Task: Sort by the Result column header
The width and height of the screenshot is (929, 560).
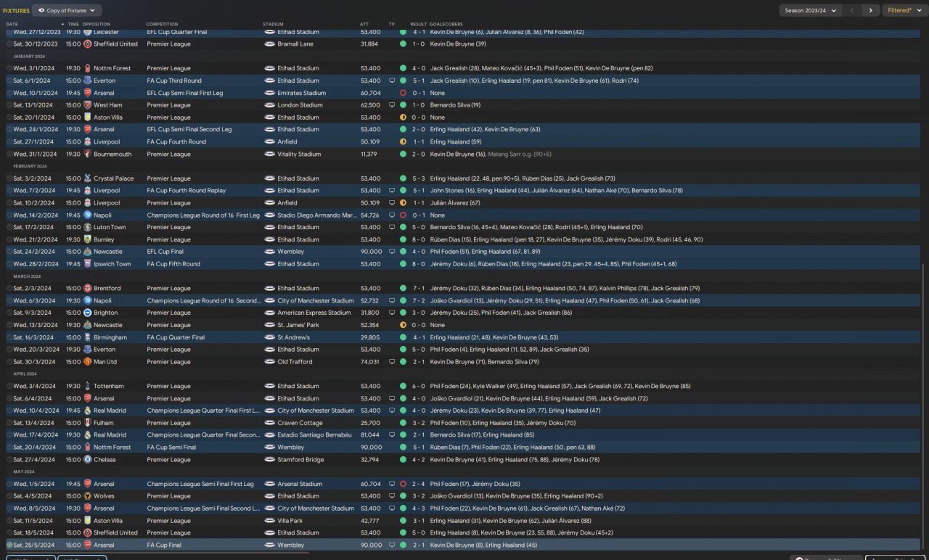Action: [x=418, y=24]
